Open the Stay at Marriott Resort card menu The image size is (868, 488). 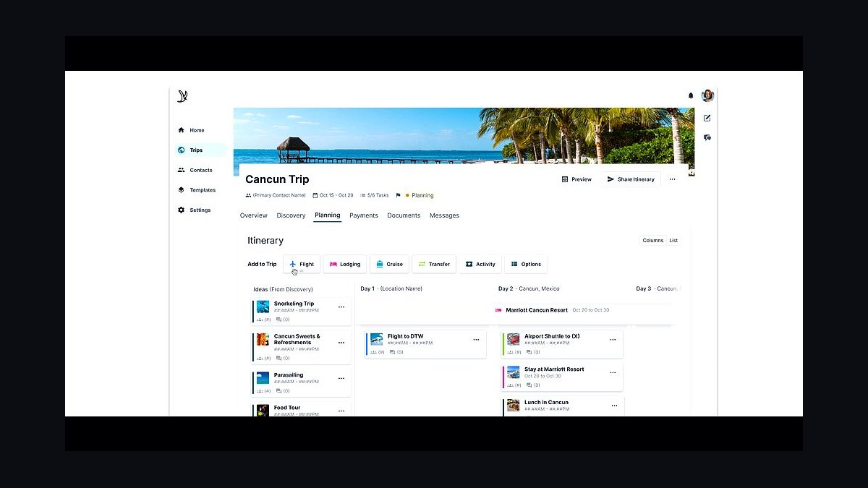pyautogui.click(x=613, y=372)
